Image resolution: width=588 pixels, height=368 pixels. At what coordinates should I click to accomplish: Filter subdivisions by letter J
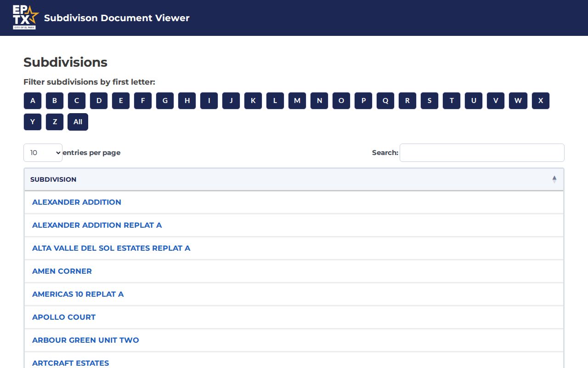tap(231, 101)
